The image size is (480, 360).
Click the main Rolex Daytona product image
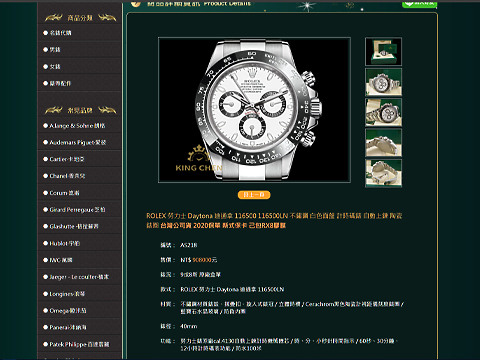(x=254, y=110)
